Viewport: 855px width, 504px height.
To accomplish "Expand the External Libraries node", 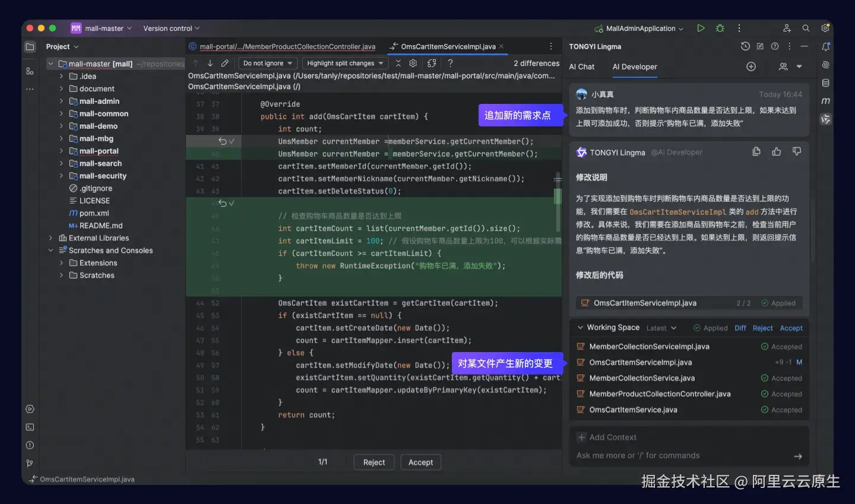I will coord(50,238).
